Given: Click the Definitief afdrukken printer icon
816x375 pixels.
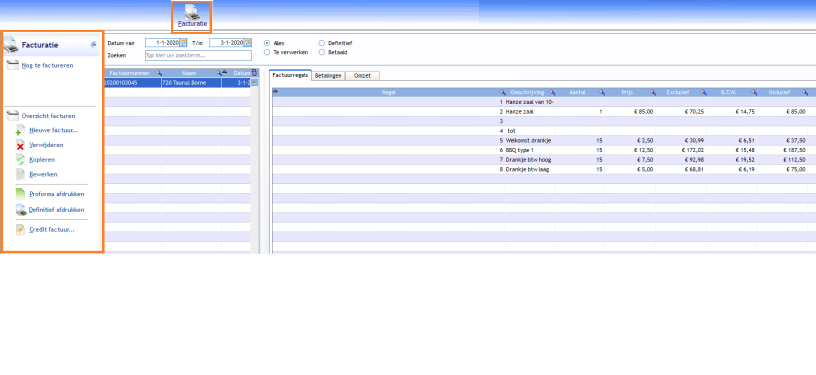Looking at the screenshot, I should coord(20,210).
